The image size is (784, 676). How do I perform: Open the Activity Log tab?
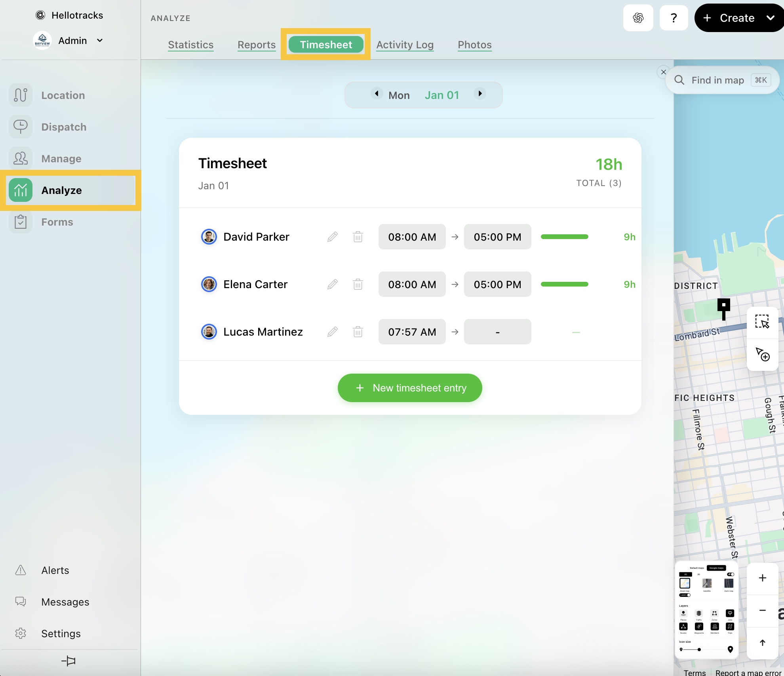click(x=405, y=45)
